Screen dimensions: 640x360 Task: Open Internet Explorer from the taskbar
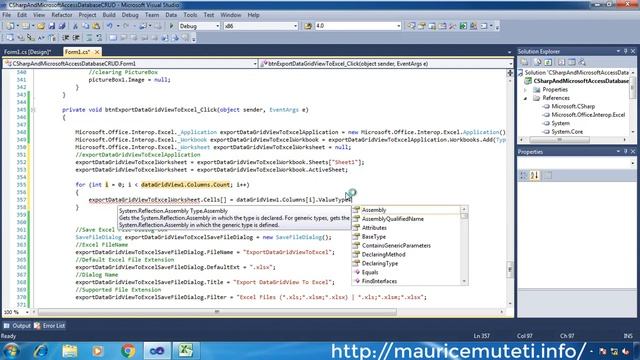(41, 351)
